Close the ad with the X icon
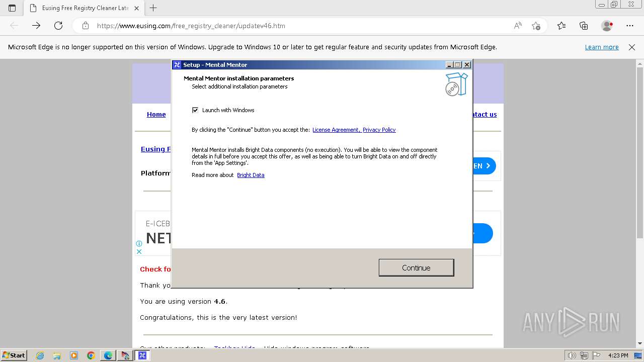This screenshot has width=644, height=362. click(x=139, y=251)
